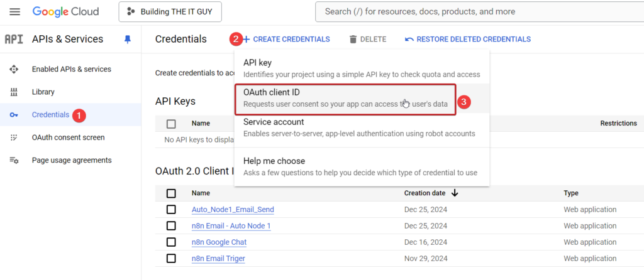Click the API Keys section heading
The width and height of the screenshot is (644, 280).
[175, 101]
